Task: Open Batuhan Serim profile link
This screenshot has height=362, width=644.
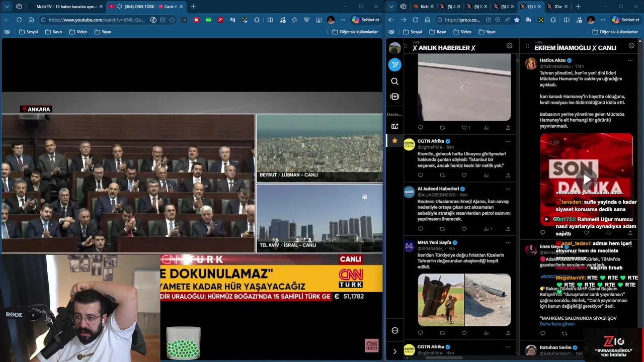Action: coord(555,347)
